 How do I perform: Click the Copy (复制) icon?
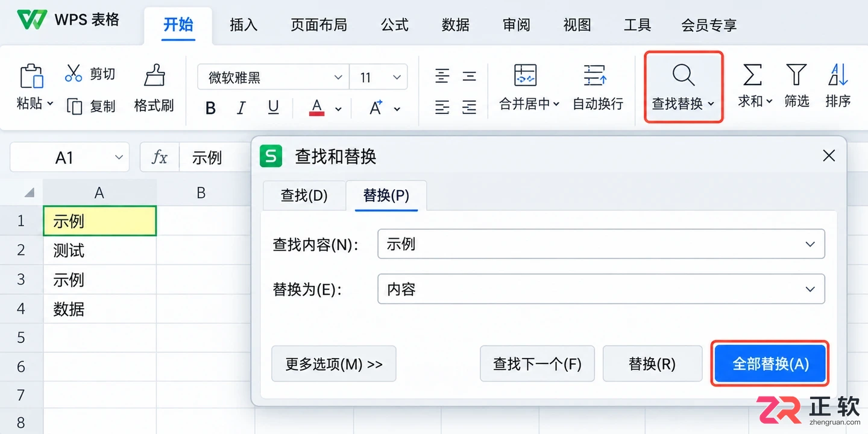74,107
